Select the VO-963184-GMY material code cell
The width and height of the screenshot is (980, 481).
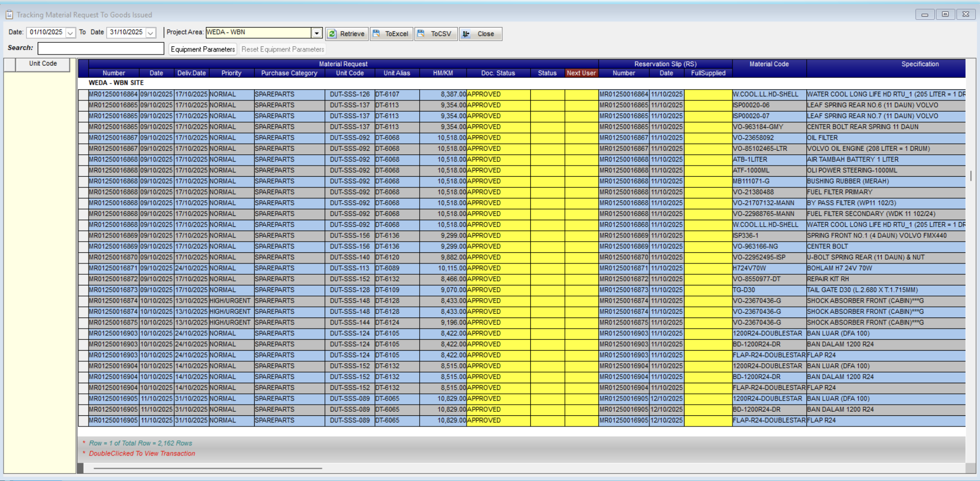coord(769,127)
